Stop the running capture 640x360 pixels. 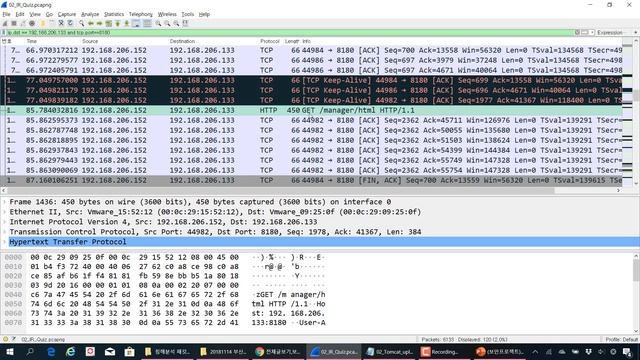click(14, 23)
